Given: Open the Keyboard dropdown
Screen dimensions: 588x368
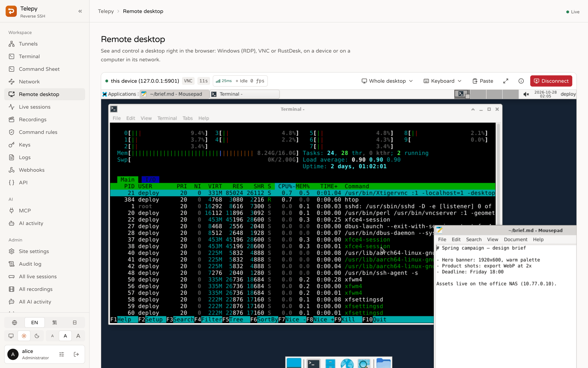Looking at the screenshot, I should pyautogui.click(x=442, y=81).
